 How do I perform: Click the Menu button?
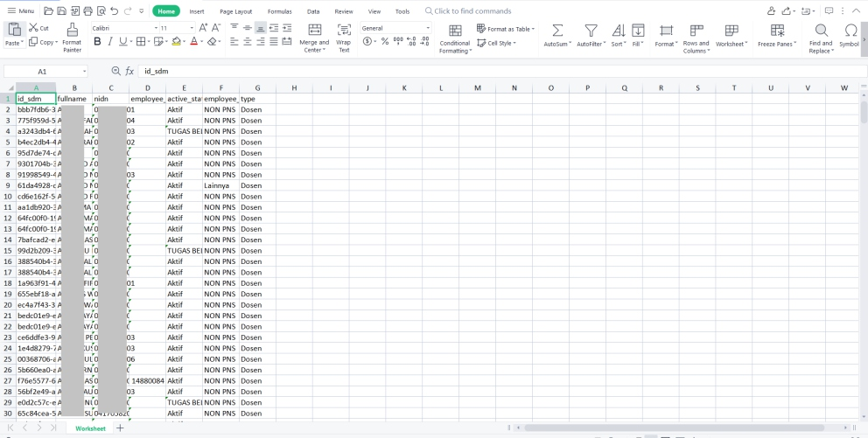21,11
